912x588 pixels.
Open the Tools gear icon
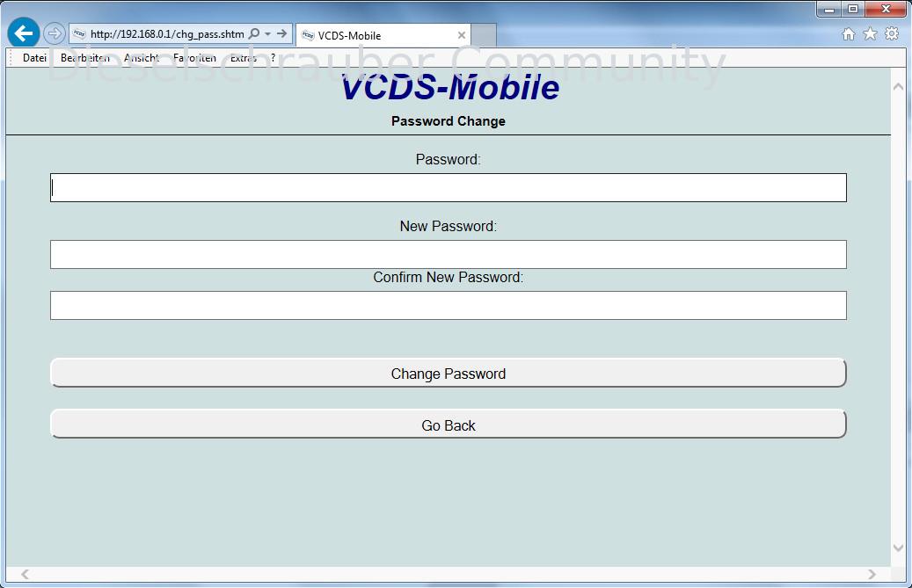click(x=892, y=33)
